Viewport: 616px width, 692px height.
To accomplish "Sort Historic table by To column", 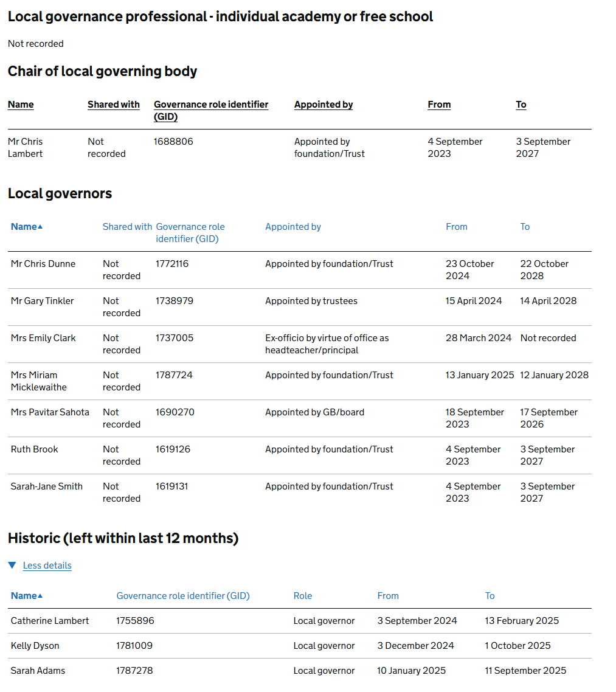I will coord(490,596).
